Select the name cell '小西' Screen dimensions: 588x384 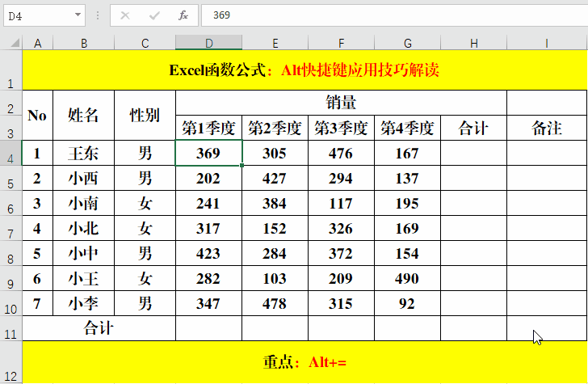(84, 178)
